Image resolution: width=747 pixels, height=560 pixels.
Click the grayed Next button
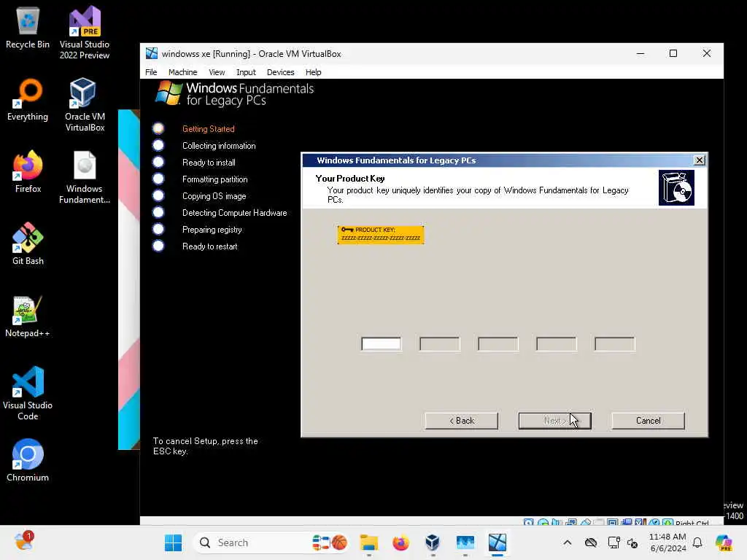(x=554, y=421)
